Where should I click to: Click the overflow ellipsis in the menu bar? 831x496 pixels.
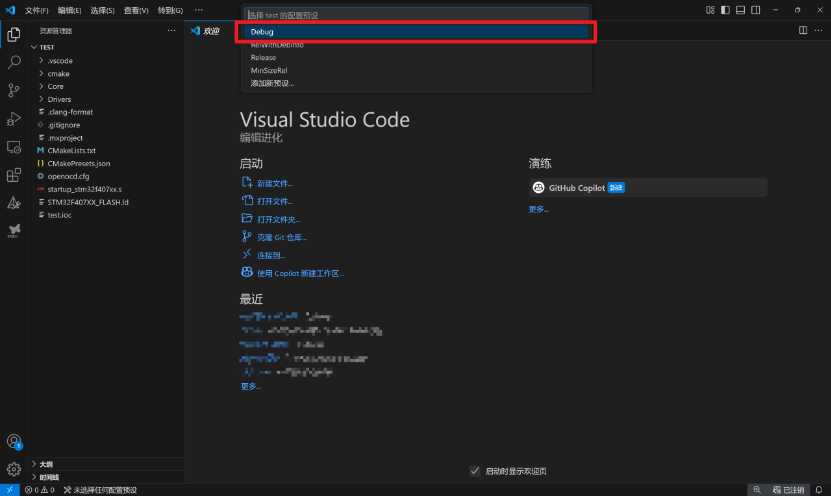[199, 10]
